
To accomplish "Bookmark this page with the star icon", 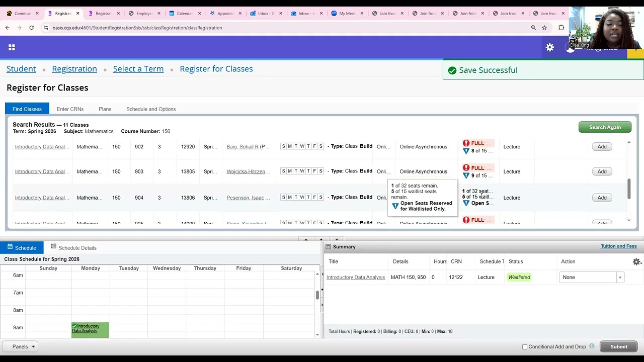I will point(544,28).
